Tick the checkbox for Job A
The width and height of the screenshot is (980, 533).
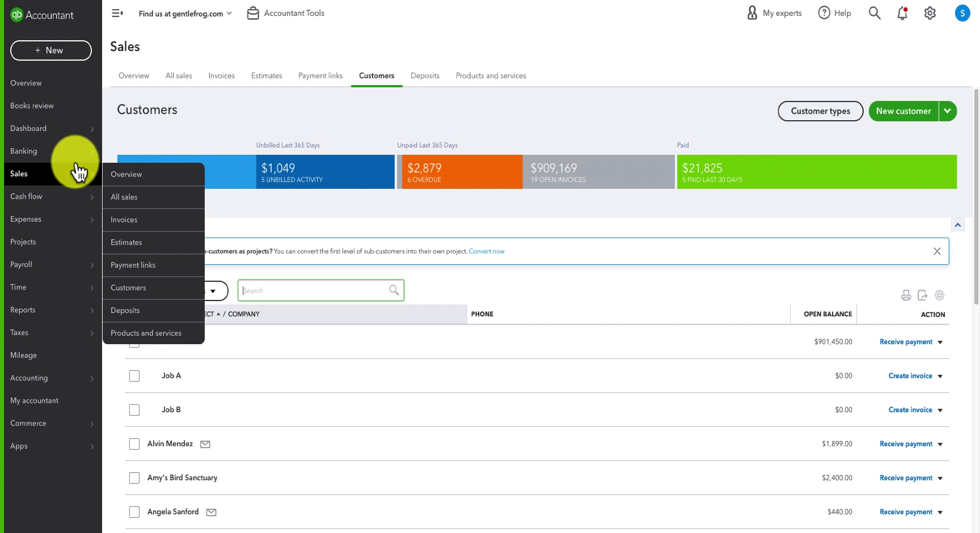[x=134, y=376]
